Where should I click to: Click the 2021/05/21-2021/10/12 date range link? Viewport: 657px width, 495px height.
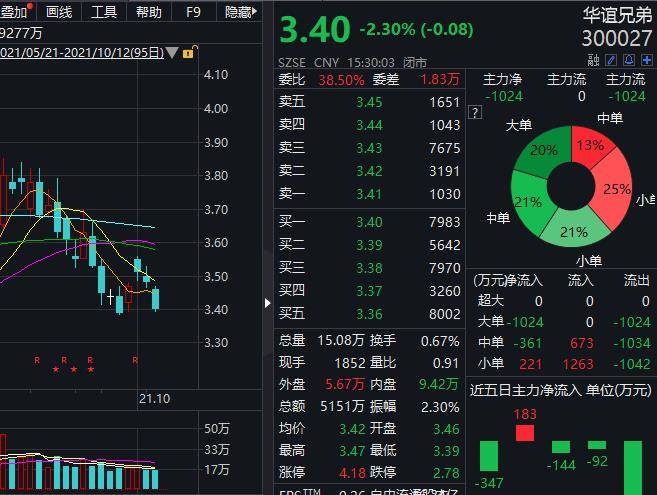point(82,53)
